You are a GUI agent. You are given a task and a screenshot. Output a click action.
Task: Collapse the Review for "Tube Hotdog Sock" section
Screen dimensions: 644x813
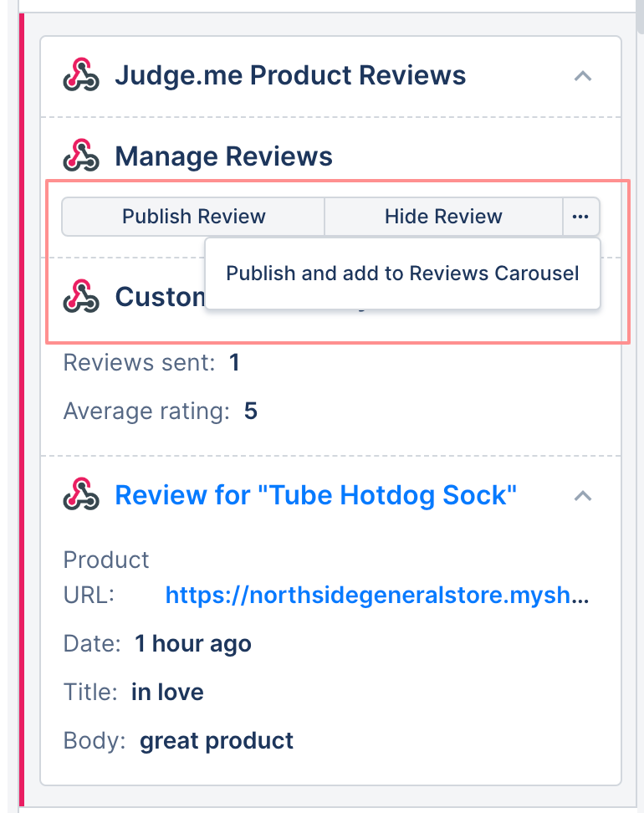(583, 496)
